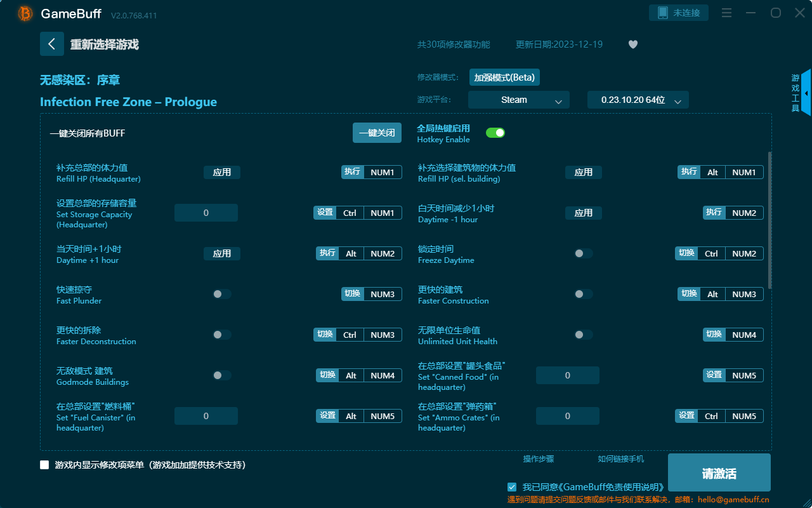Click the 重新选择游戏 title text

tap(104, 44)
